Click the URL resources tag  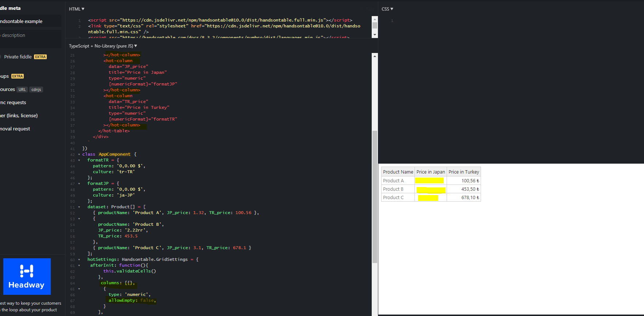point(22,90)
